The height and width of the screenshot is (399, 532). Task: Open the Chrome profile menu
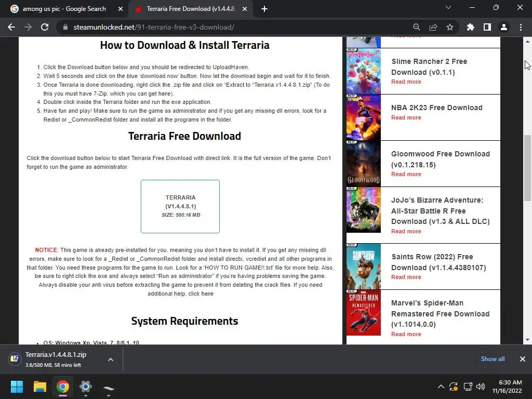click(x=504, y=27)
